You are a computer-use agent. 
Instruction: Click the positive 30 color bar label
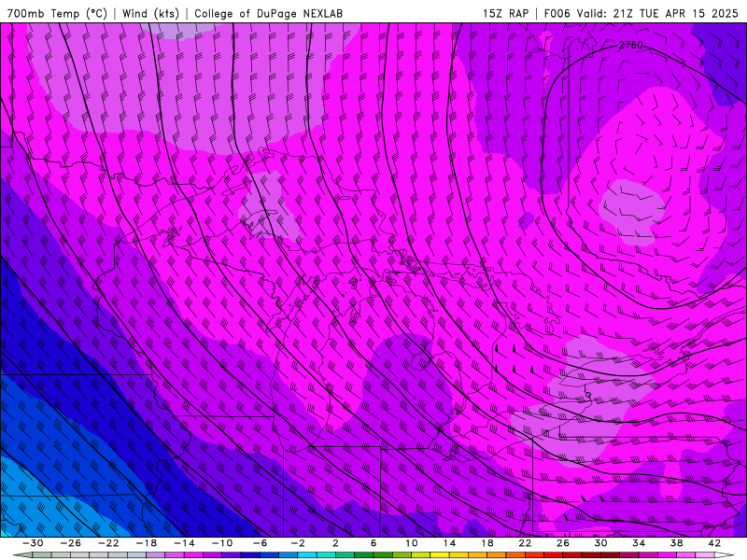pos(600,543)
